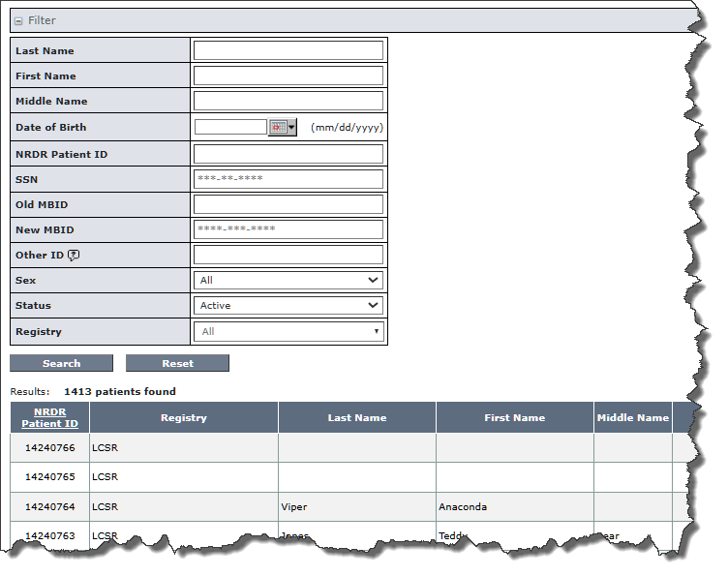
Task: Click the SSN masked input field
Action: pyautogui.click(x=288, y=179)
